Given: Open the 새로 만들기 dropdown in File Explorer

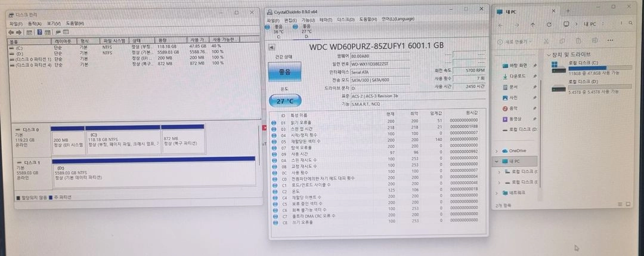Looking at the screenshot, I should click(514, 42).
